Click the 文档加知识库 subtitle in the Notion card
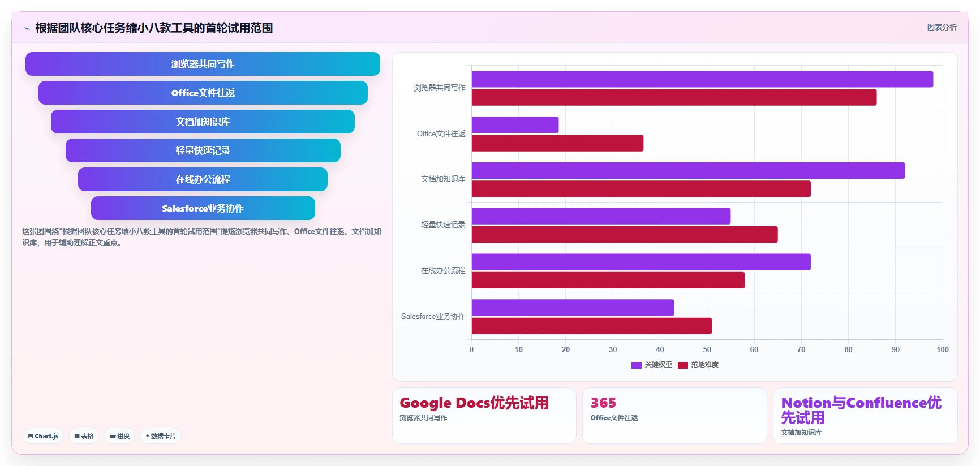Viewport: 980px width, 466px height. 801,433
